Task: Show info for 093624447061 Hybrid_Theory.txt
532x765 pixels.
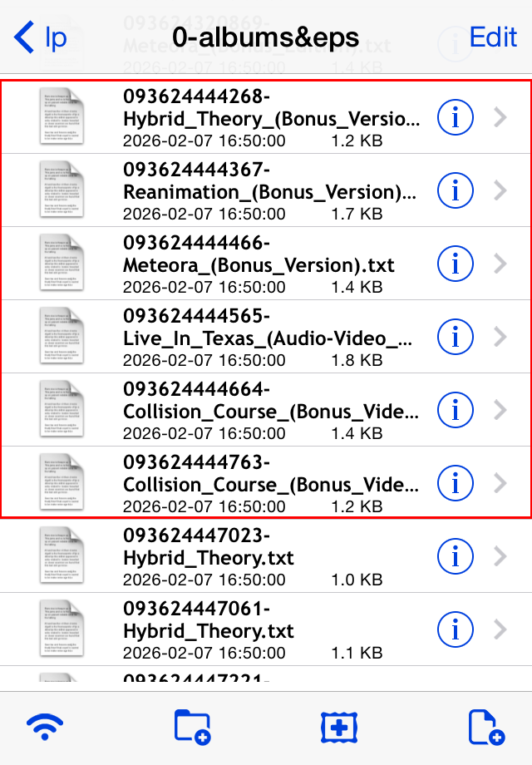Action: coord(455,629)
